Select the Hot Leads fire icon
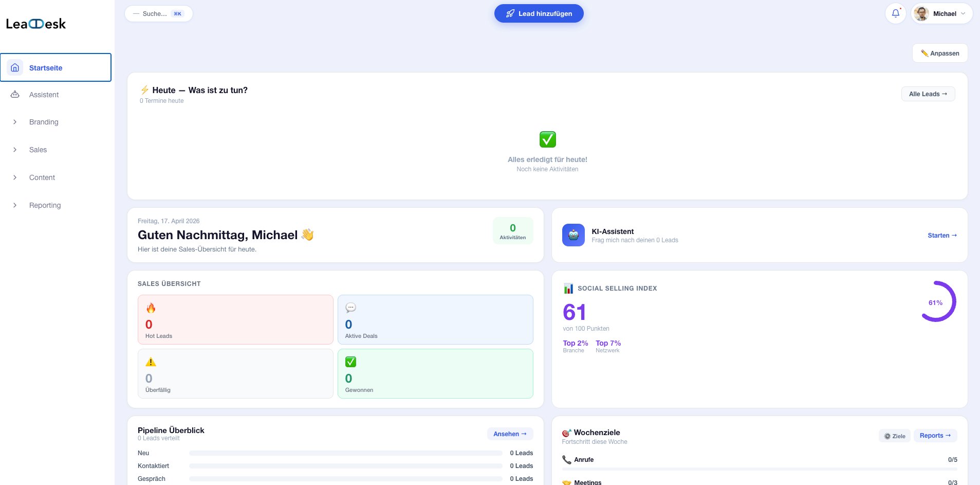 [x=151, y=308]
